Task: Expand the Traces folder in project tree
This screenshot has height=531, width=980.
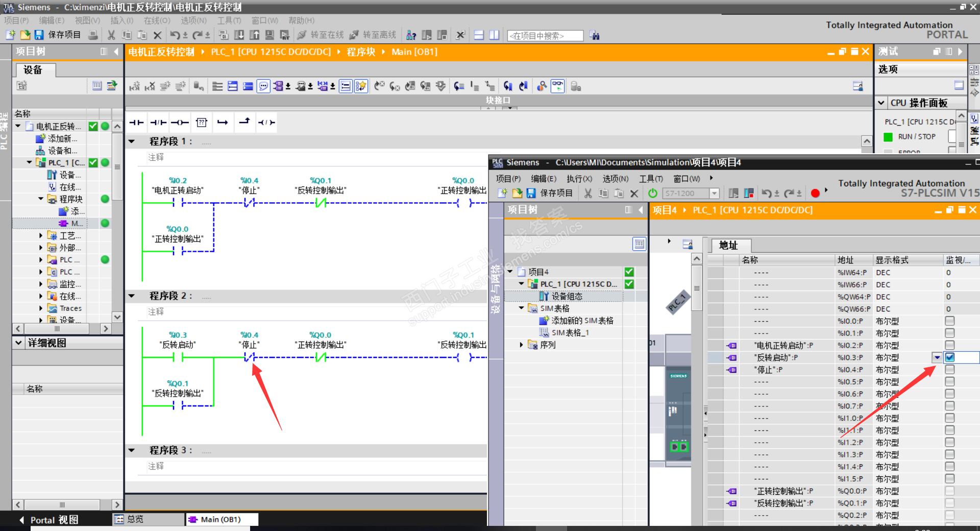Action: (x=41, y=308)
